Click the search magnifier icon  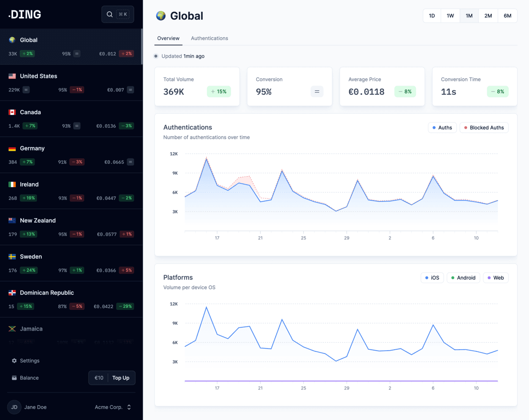pyautogui.click(x=110, y=14)
